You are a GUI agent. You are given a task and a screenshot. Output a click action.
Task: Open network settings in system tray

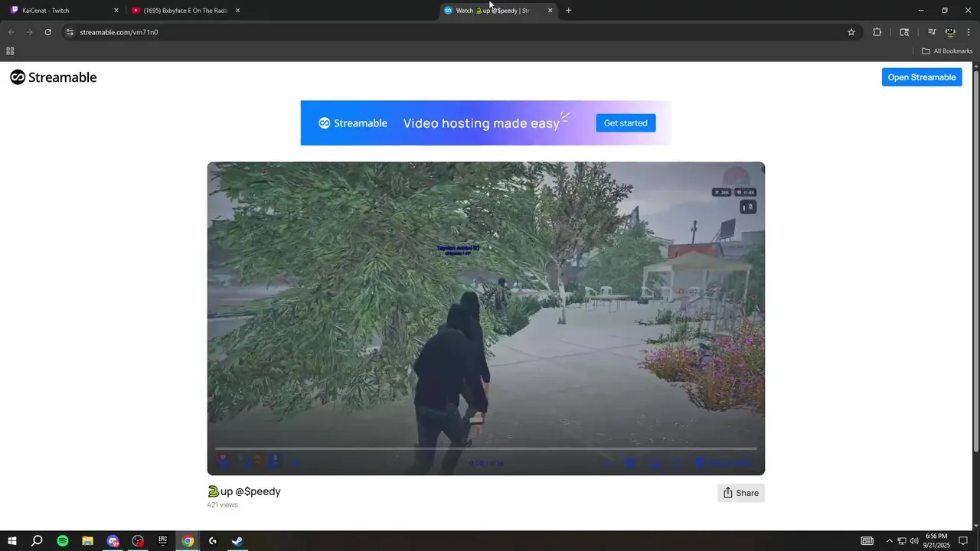(x=902, y=541)
